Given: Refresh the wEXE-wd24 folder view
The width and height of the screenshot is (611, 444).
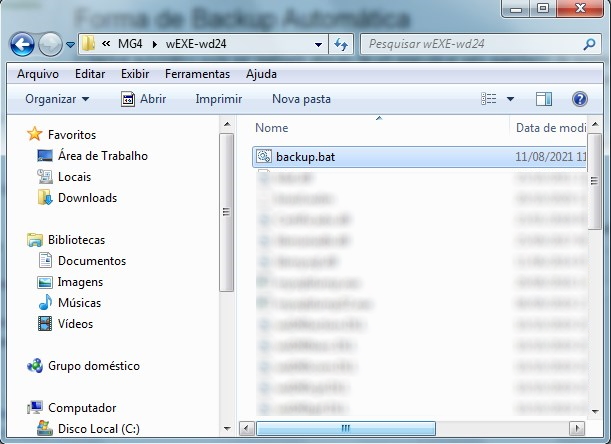Looking at the screenshot, I should point(341,44).
